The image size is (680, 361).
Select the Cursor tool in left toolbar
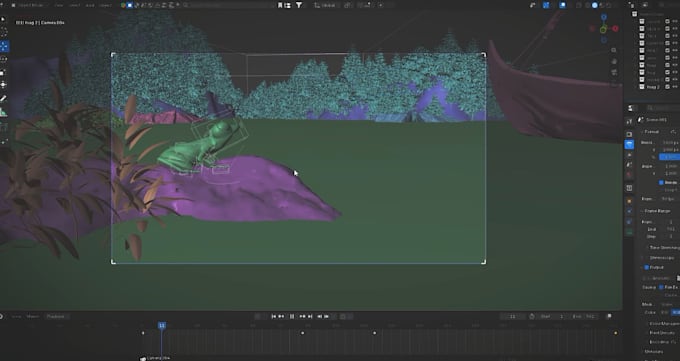[x=4, y=33]
